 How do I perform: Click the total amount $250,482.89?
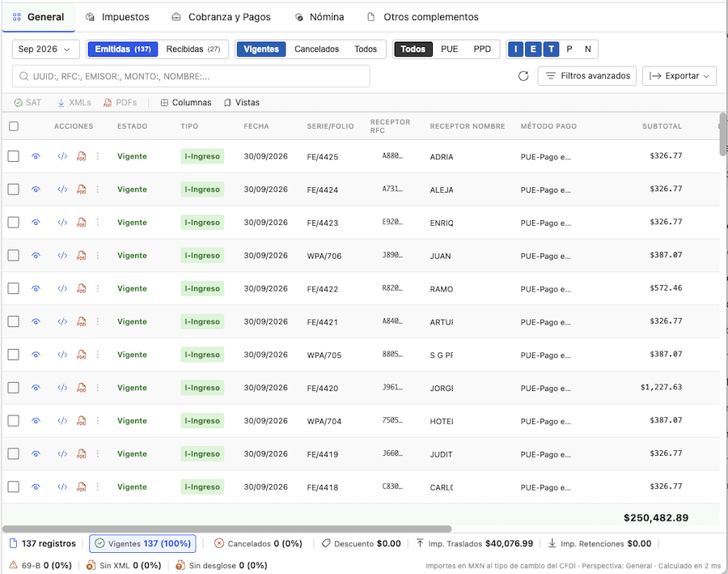click(655, 518)
